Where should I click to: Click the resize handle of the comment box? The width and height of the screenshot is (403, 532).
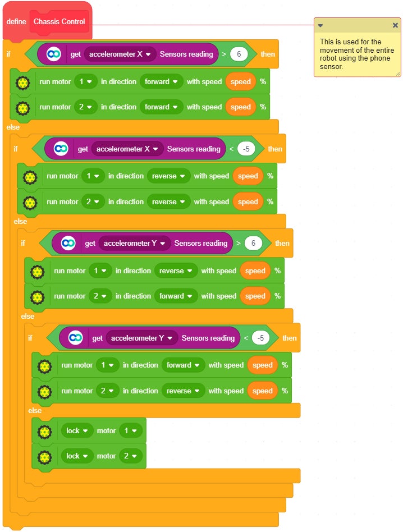(x=397, y=73)
